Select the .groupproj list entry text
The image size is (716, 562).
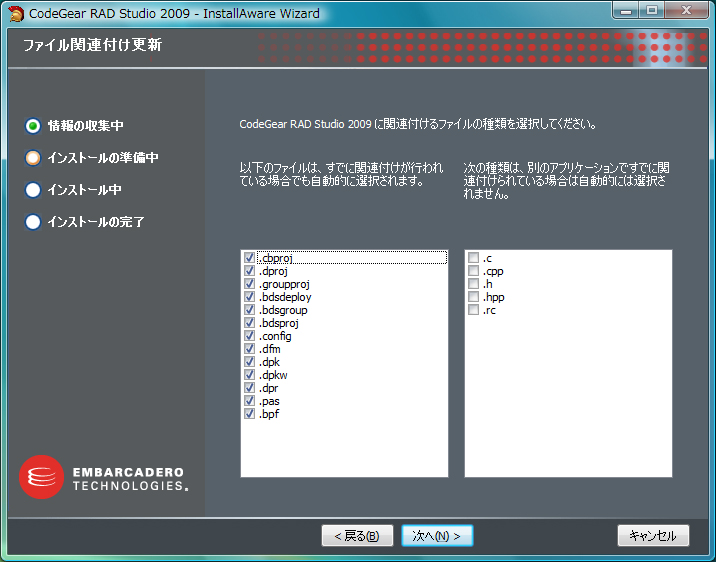coord(284,284)
